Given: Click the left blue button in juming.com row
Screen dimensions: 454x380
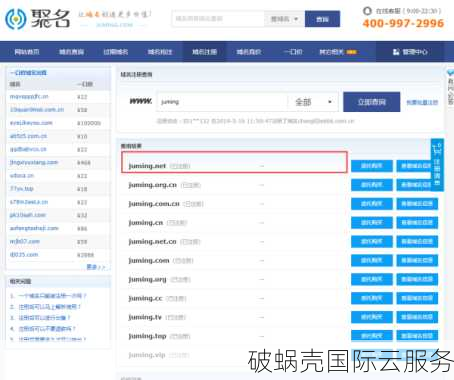Looking at the screenshot, I should (372, 260).
